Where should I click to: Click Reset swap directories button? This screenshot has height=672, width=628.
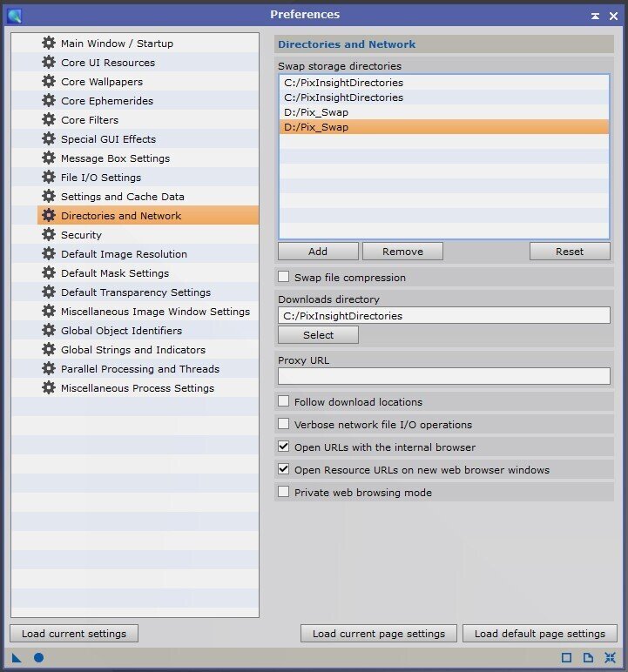[570, 252]
